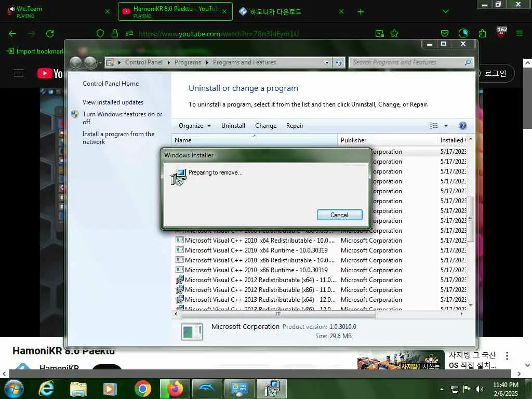
Task: Reload the browser page
Action: 50,34
